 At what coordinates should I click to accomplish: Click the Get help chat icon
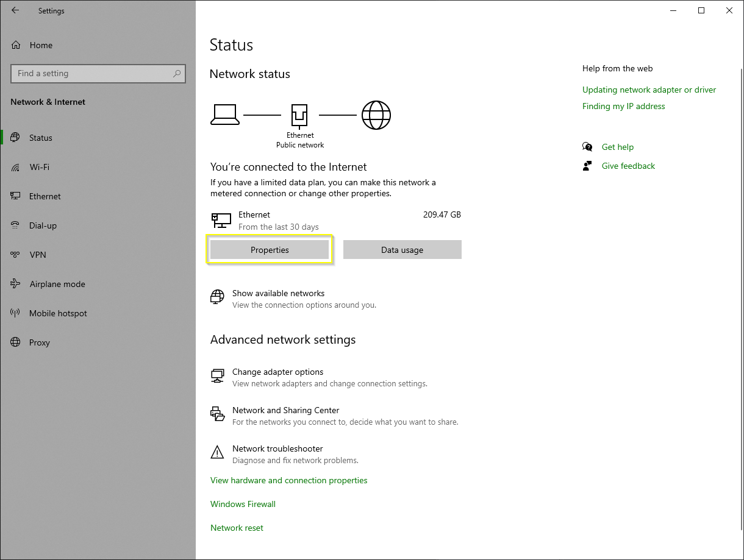pyautogui.click(x=587, y=147)
